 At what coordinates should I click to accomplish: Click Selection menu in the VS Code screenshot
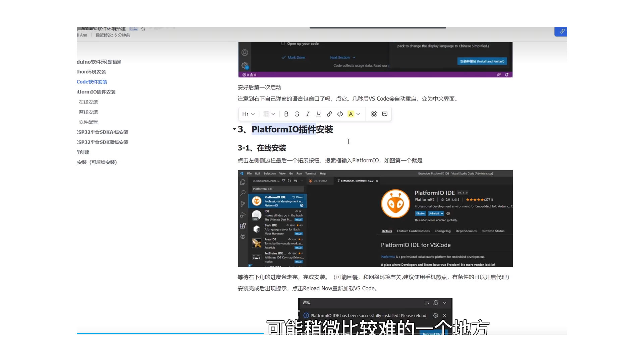pos(269,173)
